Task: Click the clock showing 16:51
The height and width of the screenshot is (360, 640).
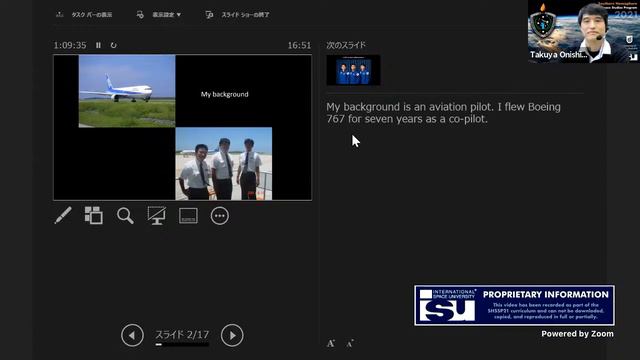Action: (x=299, y=45)
